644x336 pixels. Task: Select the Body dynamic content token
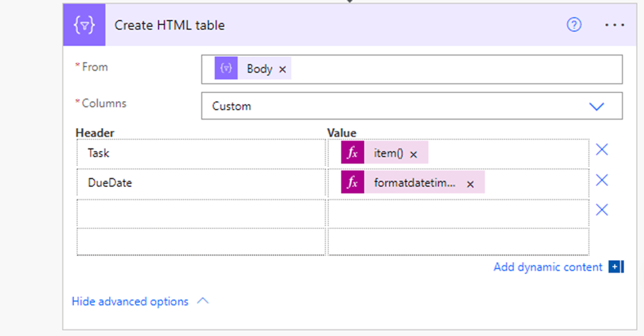pos(252,68)
